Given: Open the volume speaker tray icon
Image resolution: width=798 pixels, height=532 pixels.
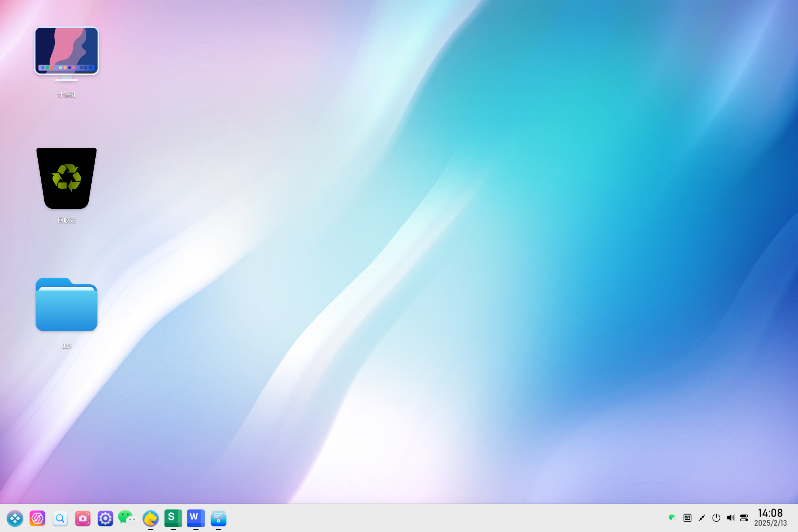Looking at the screenshot, I should point(730,518).
